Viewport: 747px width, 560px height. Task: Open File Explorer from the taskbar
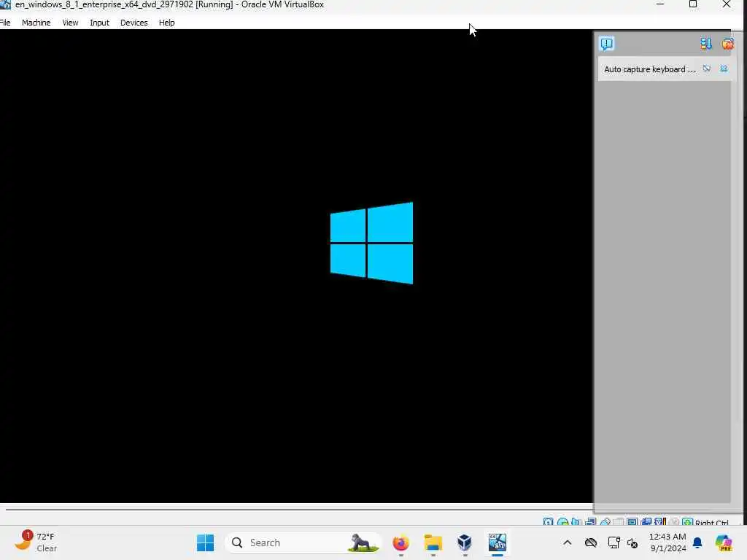point(433,542)
